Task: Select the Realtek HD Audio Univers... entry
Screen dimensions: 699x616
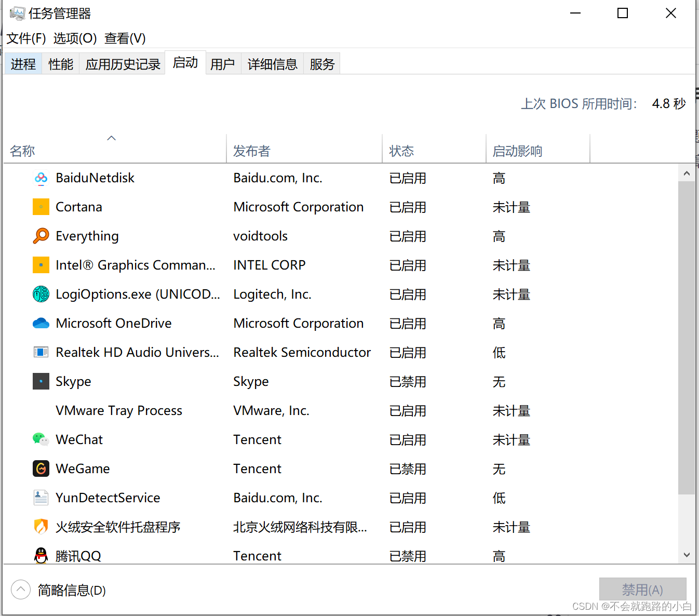Action: (x=137, y=353)
